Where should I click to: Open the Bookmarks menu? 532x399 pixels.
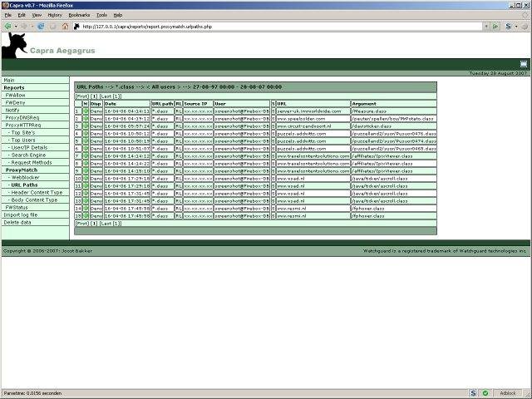click(x=79, y=15)
